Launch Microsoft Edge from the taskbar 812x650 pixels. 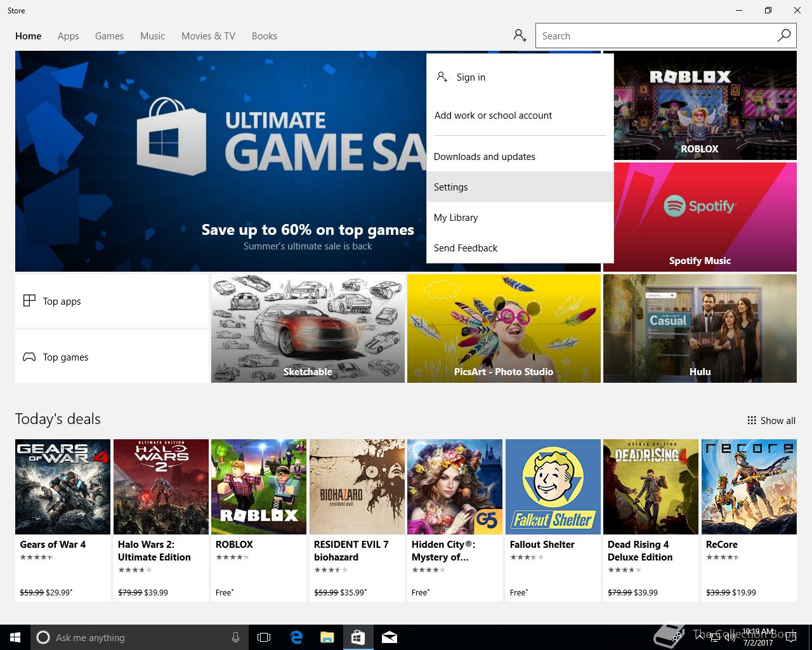click(296, 637)
